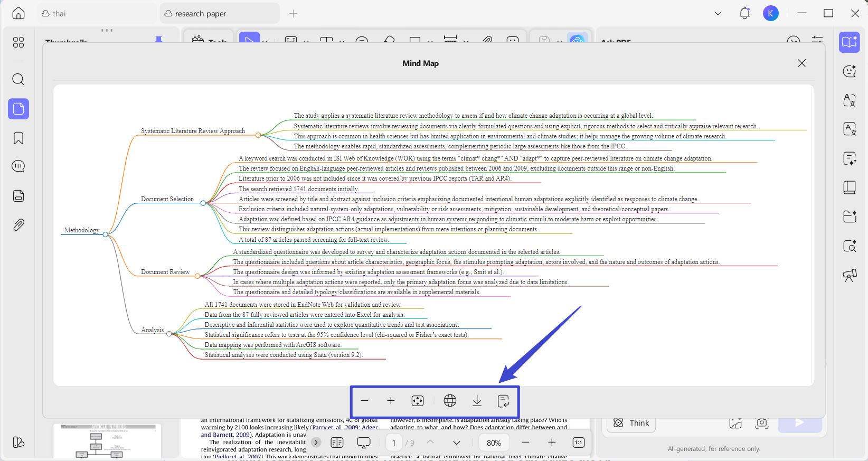Zoom out the mind map view

point(364,401)
